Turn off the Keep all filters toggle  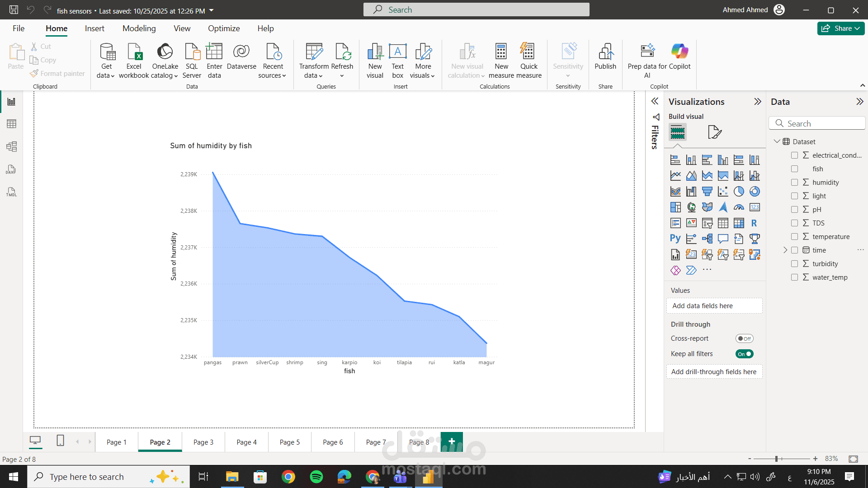click(744, 354)
